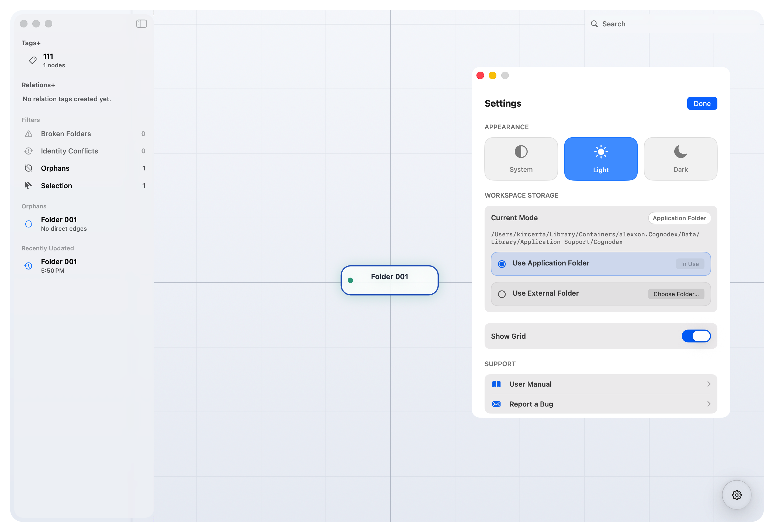Screen dimensions: 774x532
Task: Click the tag icon beside 111
Action: [33, 60]
